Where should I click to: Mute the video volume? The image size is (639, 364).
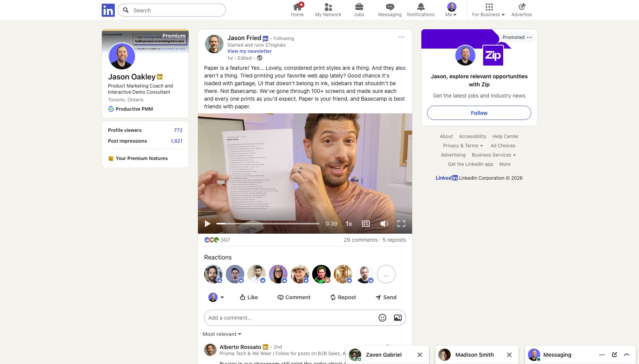(x=384, y=224)
